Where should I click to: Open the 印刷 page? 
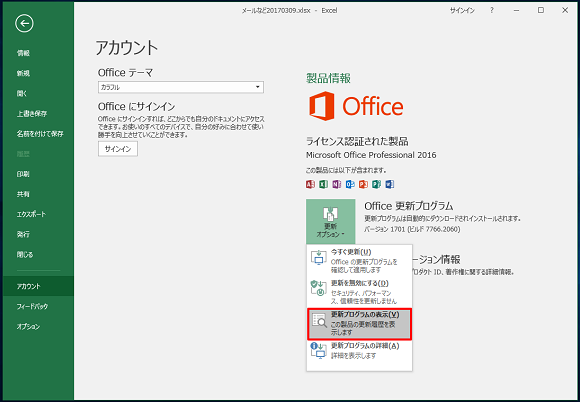point(23,174)
